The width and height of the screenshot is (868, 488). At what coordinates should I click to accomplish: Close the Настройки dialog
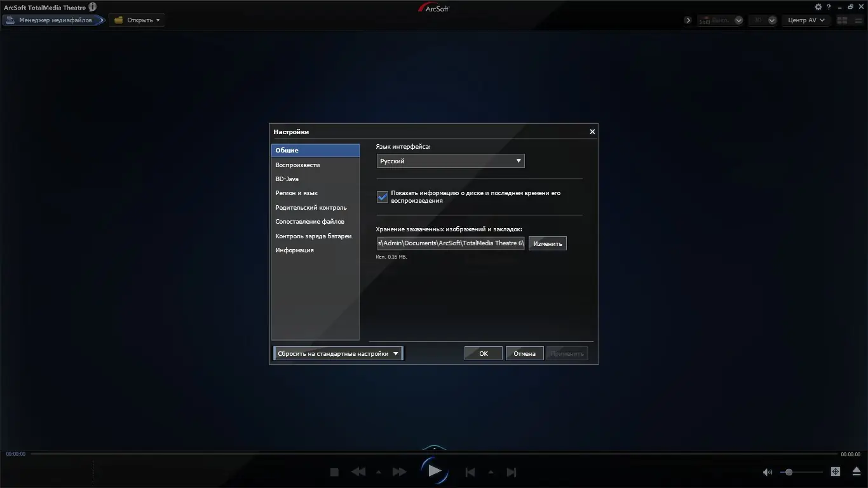592,132
